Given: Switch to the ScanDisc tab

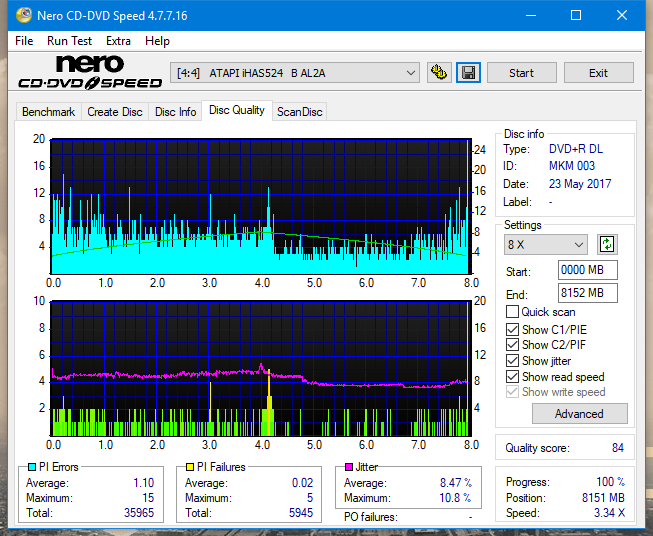Looking at the screenshot, I should 299,112.
